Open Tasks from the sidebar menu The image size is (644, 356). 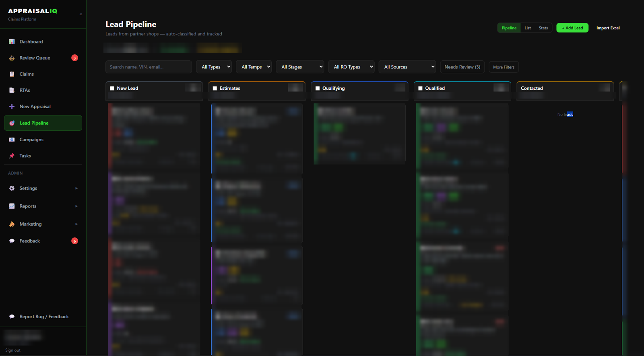point(43,156)
